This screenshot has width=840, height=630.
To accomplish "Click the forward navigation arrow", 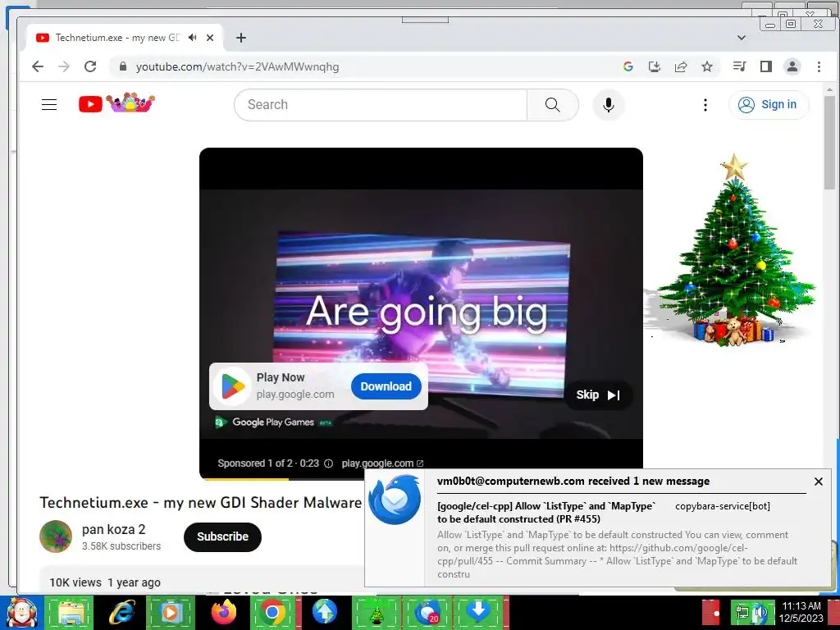I will point(64,66).
